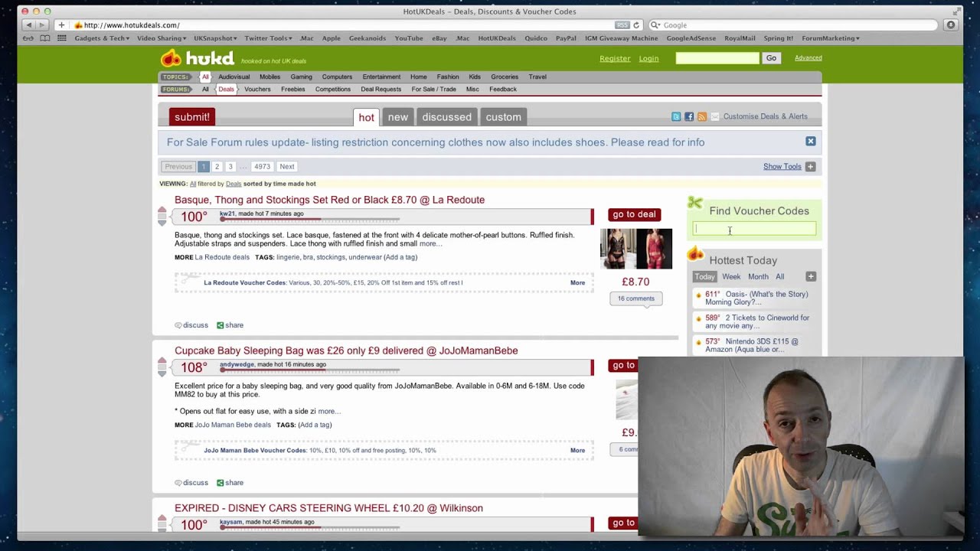The width and height of the screenshot is (980, 551).
Task: Dismiss the For Sale Forum rules notice
Action: coord(810,142)
